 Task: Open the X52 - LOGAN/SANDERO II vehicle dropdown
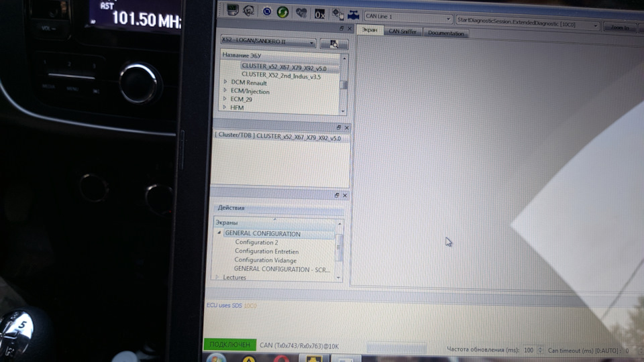[312, 43]
